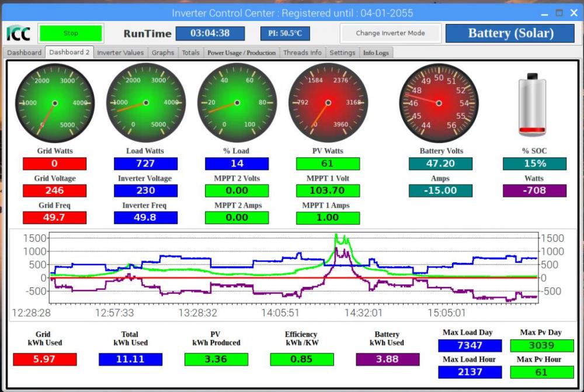Click the % Load gauge dial

click(x=237, y=103)
